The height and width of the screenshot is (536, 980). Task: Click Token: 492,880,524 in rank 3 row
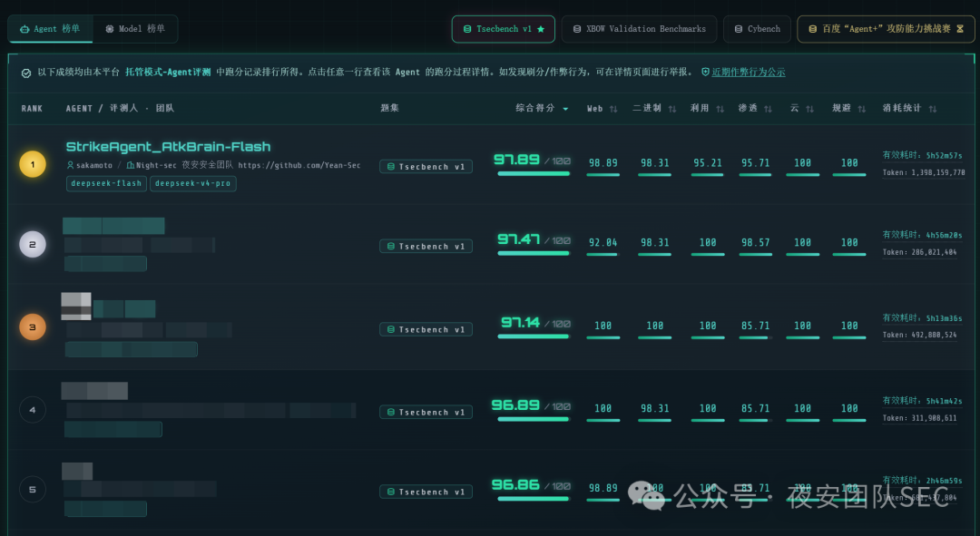[x=919, y=336]
